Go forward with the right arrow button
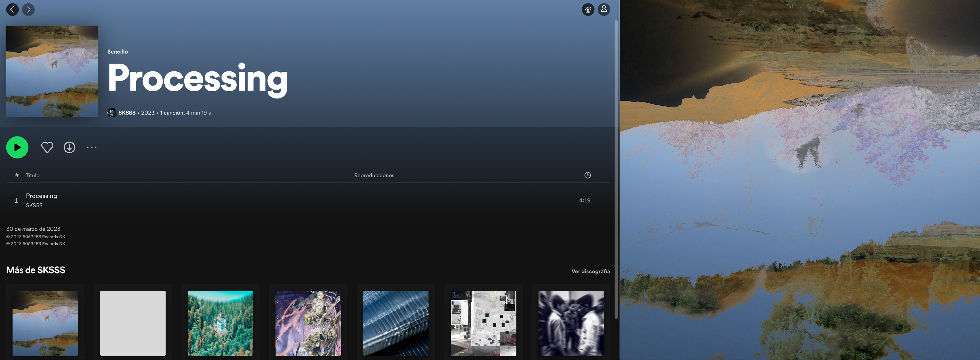This screenshot has height=360, width=980. 29,9
